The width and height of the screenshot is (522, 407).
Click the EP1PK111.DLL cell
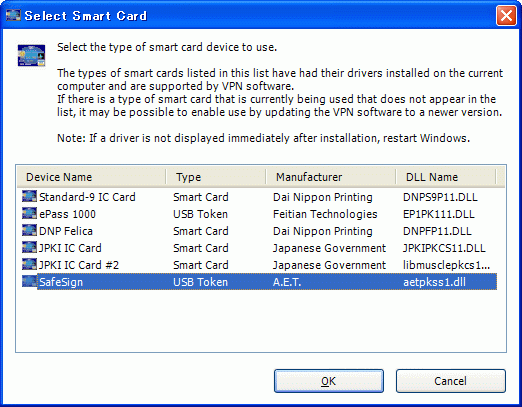tap(439, 214)
